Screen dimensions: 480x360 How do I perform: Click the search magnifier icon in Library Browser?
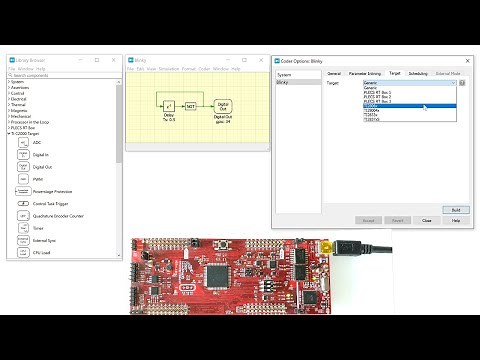click(x=11, y=75)
